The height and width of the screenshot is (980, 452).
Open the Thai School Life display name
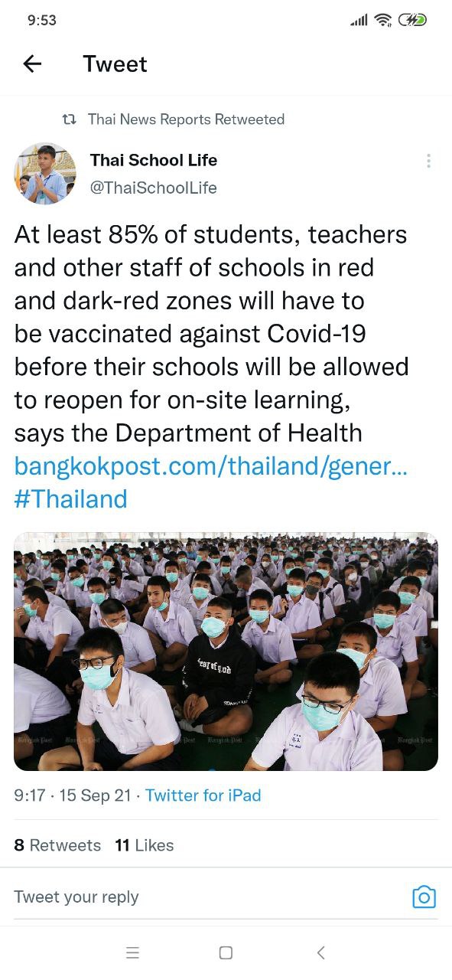click(x=154, y=160)
